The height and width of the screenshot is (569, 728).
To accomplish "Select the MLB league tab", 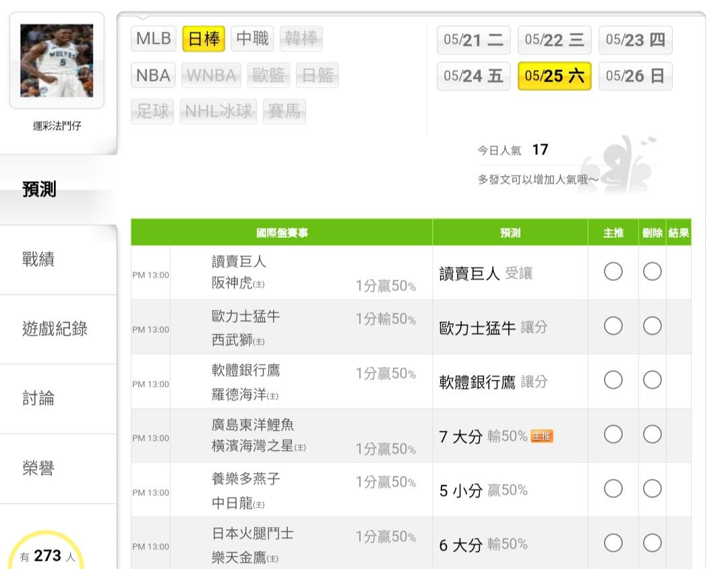I will coord(154,38).
